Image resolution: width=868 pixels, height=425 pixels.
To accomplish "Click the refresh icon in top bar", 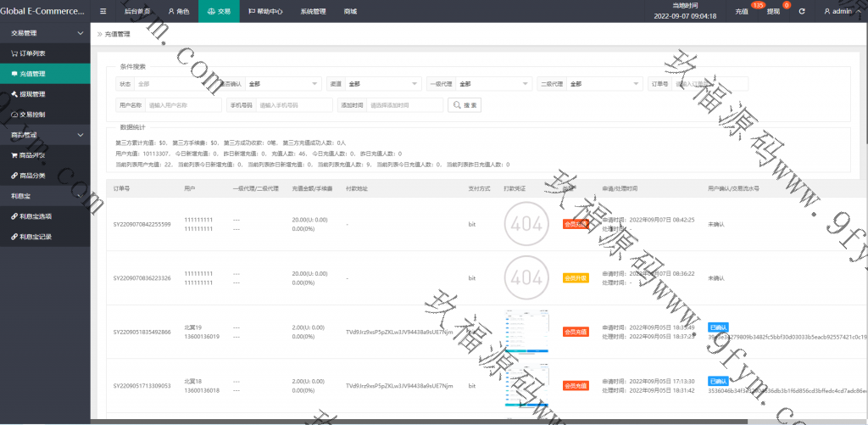I will point(801,12).
